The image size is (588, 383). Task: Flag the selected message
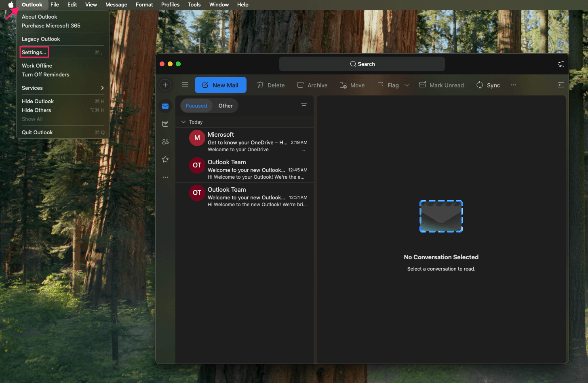click(x=388, y=85)
